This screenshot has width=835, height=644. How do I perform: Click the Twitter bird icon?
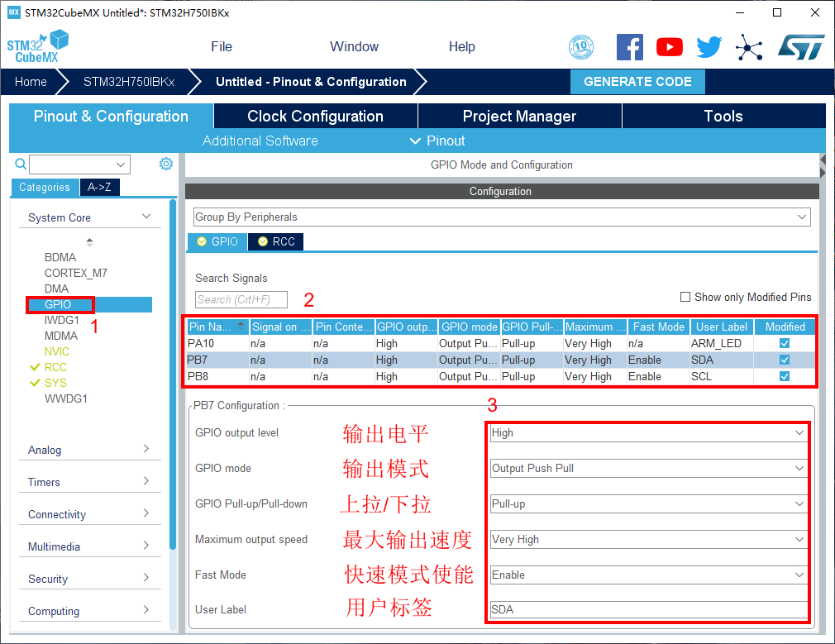(x=709, y=47)
